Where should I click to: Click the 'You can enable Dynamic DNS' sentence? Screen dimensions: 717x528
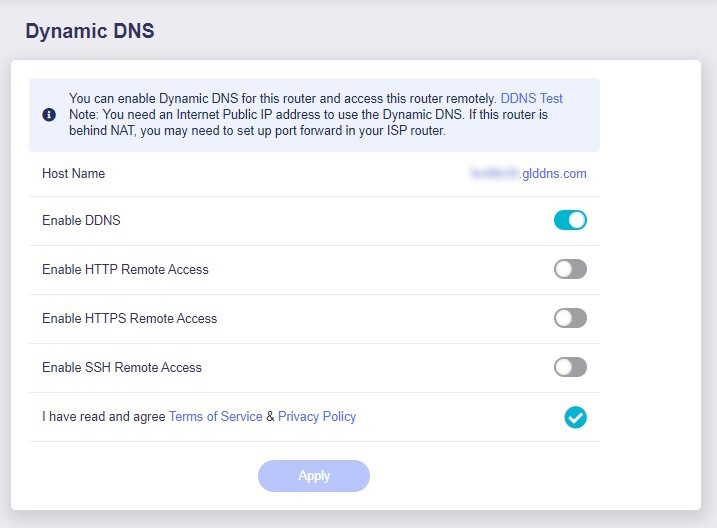pos(282,99)
